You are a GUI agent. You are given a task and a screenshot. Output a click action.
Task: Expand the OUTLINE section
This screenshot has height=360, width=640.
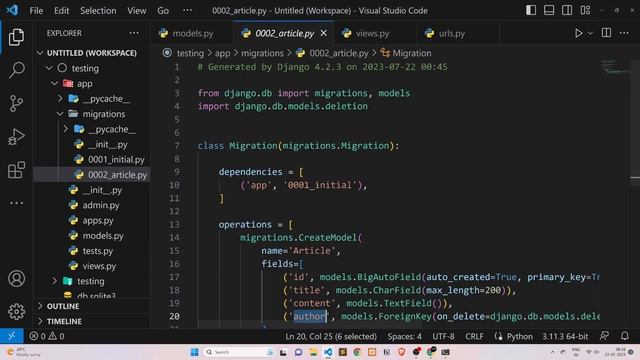pyautogui.click(x=92, y=306)
